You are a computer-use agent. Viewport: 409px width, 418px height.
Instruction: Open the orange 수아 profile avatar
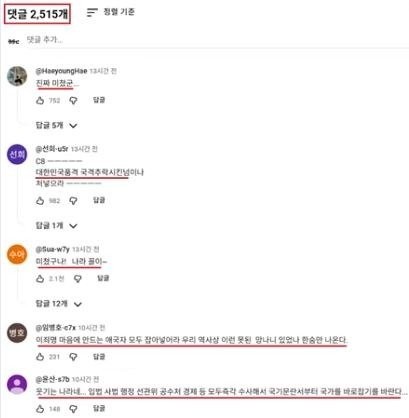click(17, 254)
